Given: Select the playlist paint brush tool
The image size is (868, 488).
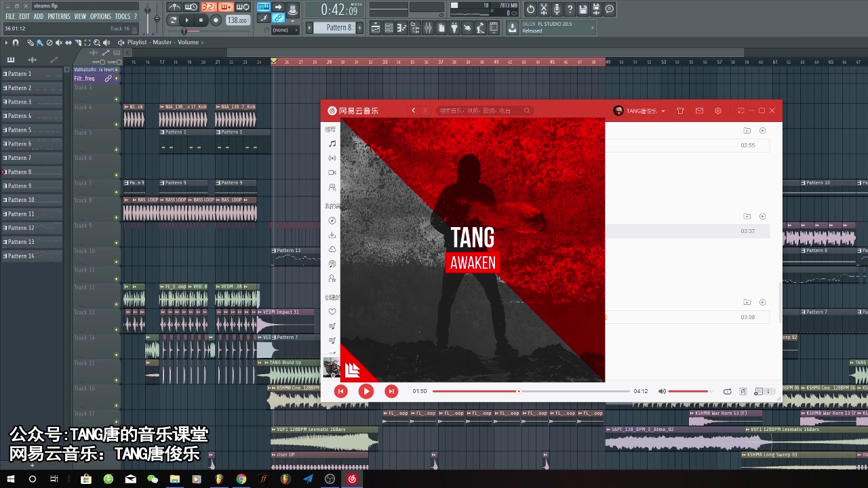Looking at the screenshot, I should (40, 43).
